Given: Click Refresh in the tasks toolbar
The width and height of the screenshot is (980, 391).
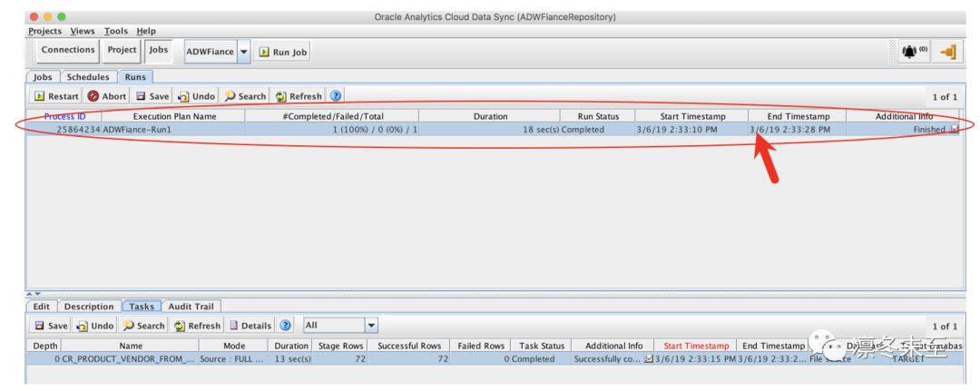Looking at the screenshot, I should pyautogui.click(x=197, y=326).
